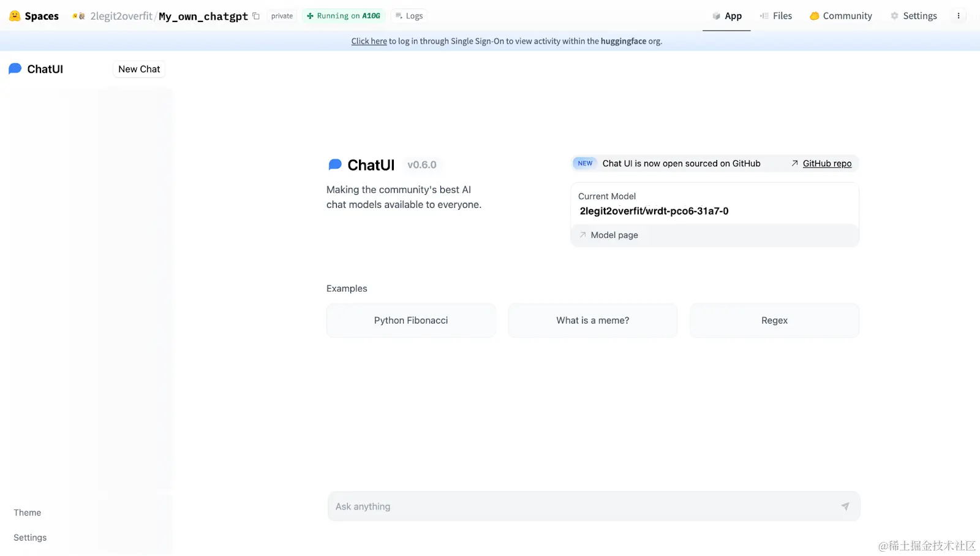Toggle Theme in the sidebar
Image resolution: width=980 pixels, height=556 pixels.
[28, 512]
